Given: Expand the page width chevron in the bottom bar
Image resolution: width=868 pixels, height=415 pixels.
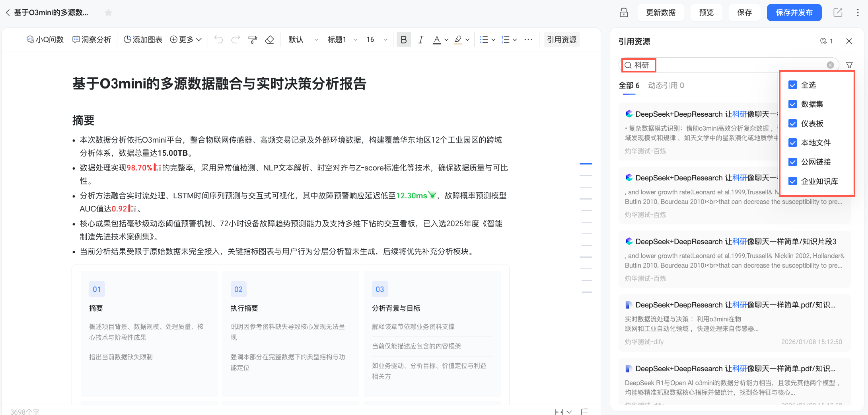Looking at the screenshot, I should (569, 412).
